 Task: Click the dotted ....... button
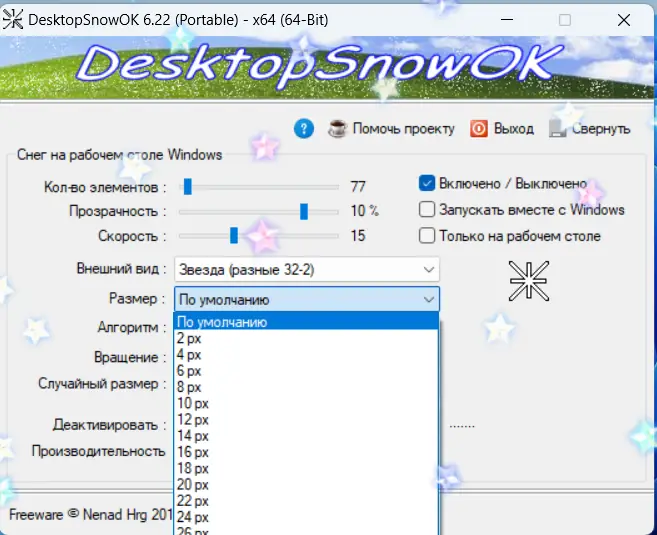(462, 426)
